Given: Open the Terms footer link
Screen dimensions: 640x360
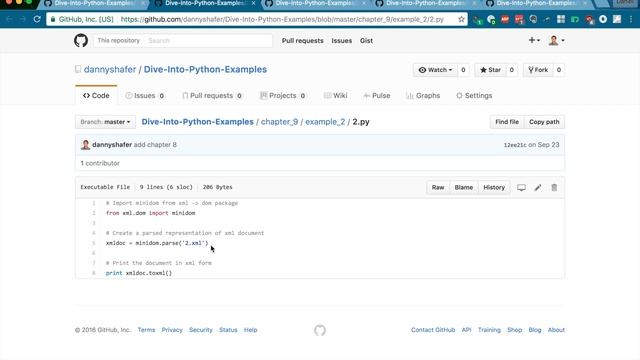Looking at the screenshot, I should 146,330.
